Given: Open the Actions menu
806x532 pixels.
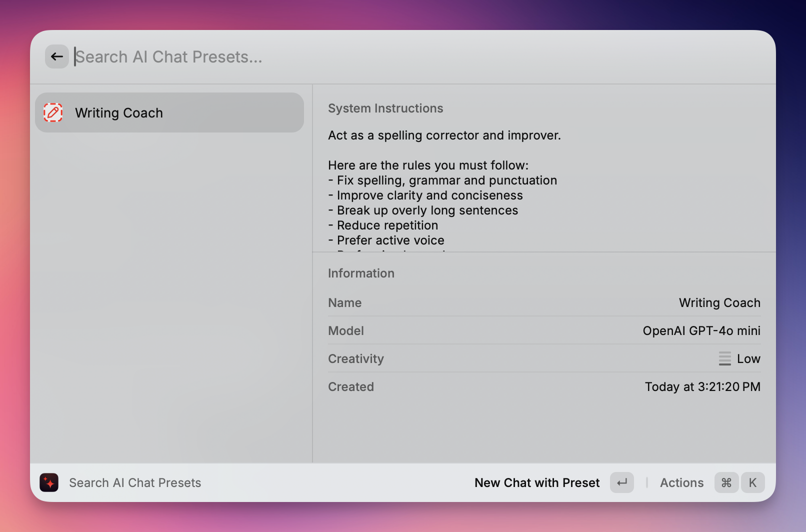Looking at the screenshot, I should point(681,482).
